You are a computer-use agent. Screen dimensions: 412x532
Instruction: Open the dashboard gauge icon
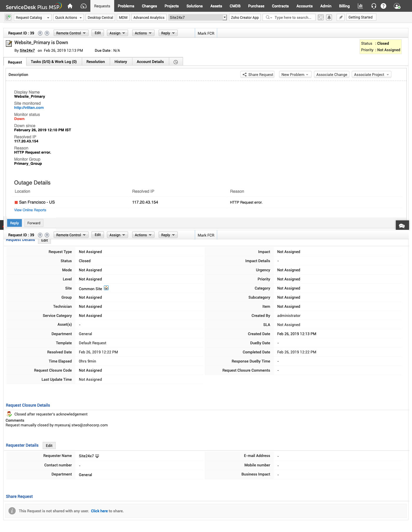pyautogui.click(x=84, y=6)
